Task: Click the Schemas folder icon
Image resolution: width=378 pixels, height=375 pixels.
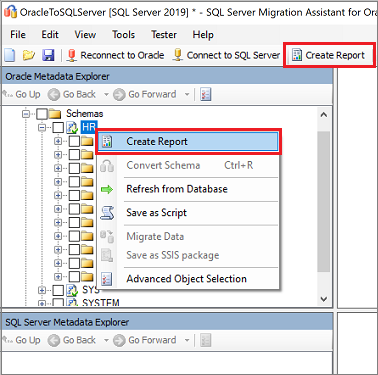Action: coord(55,114)
